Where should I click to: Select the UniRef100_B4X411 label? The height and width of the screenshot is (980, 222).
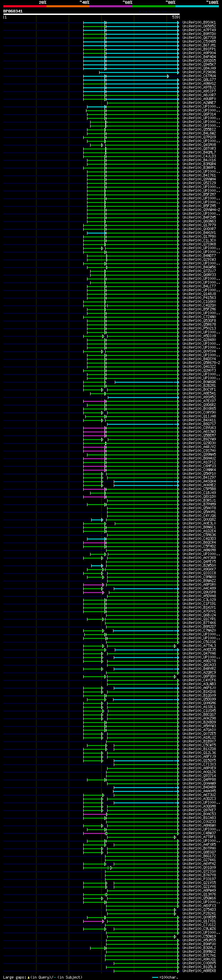199,420
